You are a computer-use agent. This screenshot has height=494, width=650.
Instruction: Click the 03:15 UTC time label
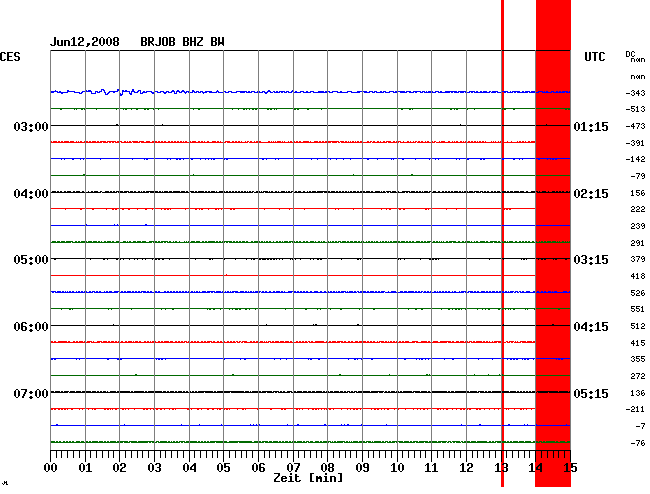pyautogui.click(x=591, y=260)
